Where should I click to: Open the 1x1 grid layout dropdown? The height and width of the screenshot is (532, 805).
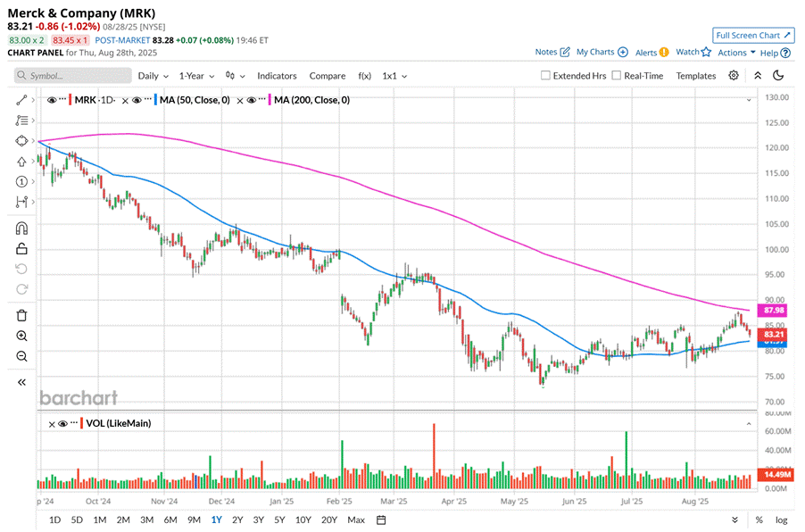394,76
